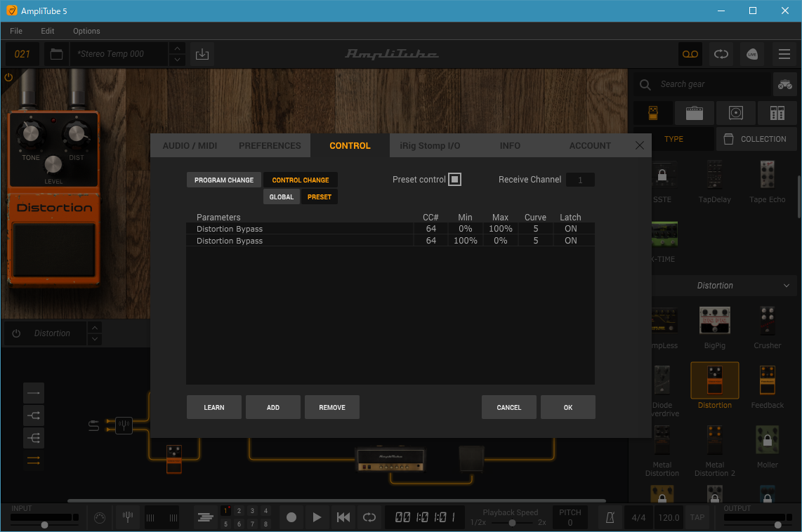Adjust the OUTPUT level slider

777,525
